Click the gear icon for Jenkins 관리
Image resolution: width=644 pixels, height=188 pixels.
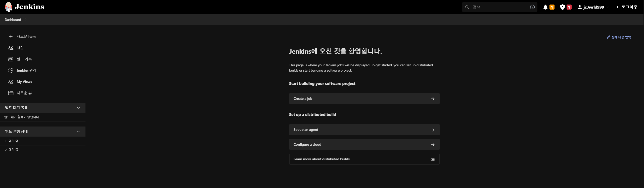[11, 71]
